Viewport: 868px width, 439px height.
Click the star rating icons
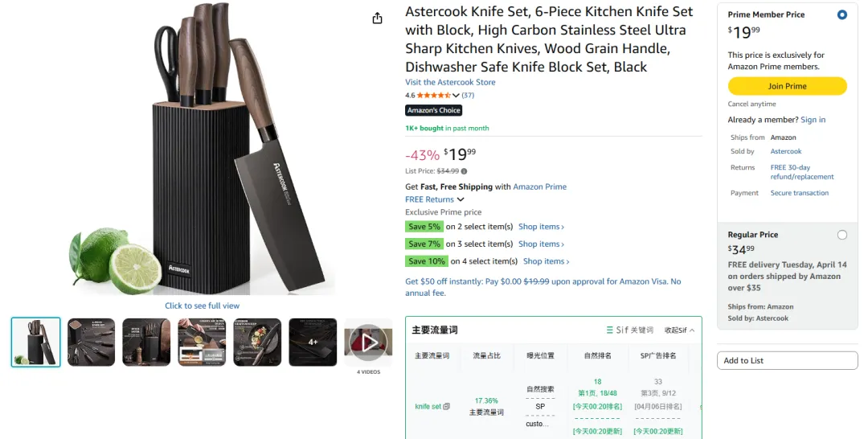pyautogui.click(x=434, y=96)
